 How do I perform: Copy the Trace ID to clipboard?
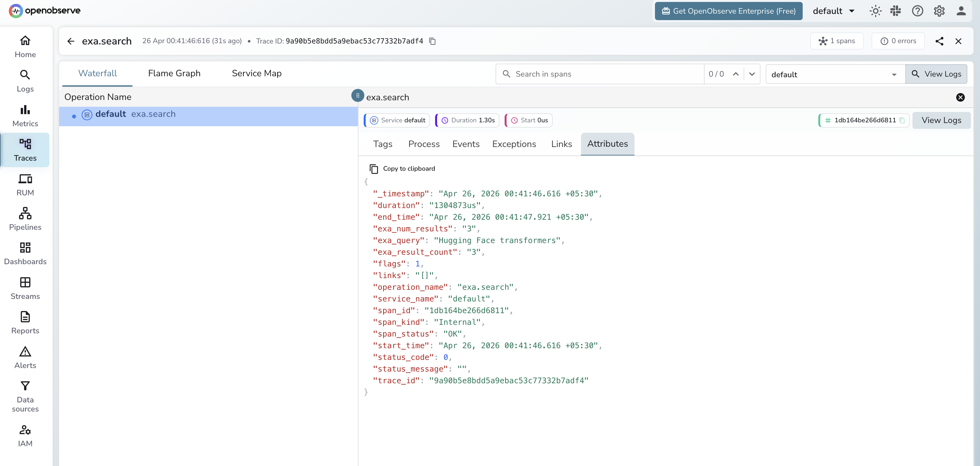click(433, 41)
